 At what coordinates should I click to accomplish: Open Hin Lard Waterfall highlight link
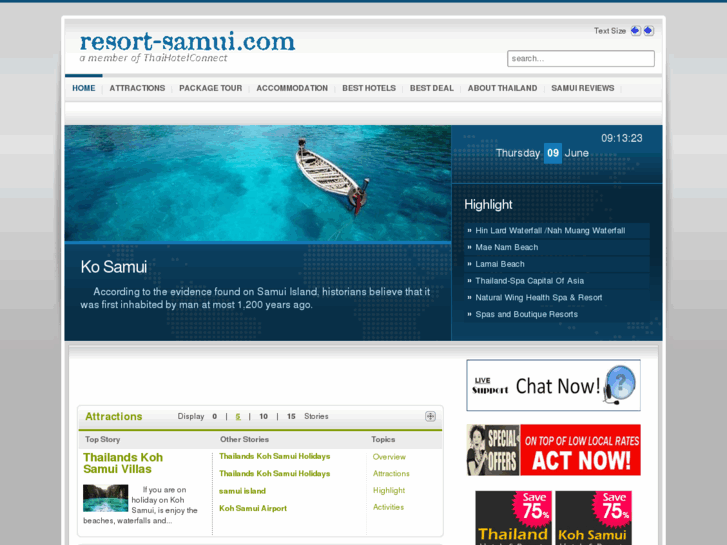click(x=550, y=231)
